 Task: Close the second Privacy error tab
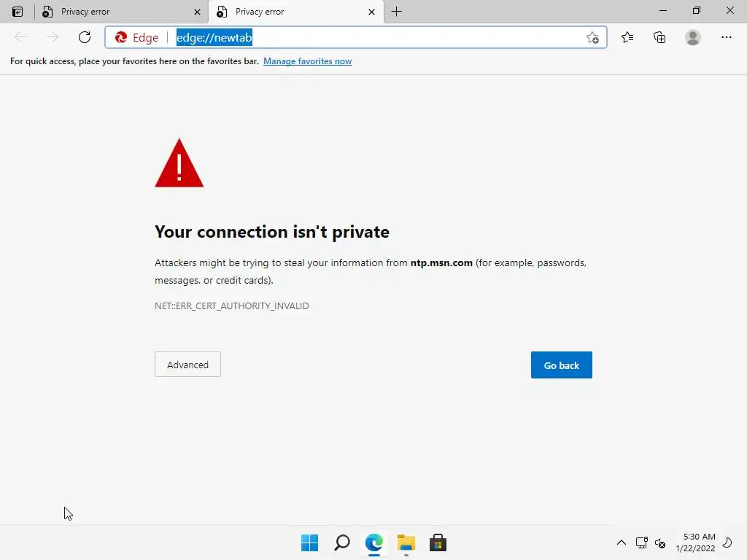pos(371,12)
